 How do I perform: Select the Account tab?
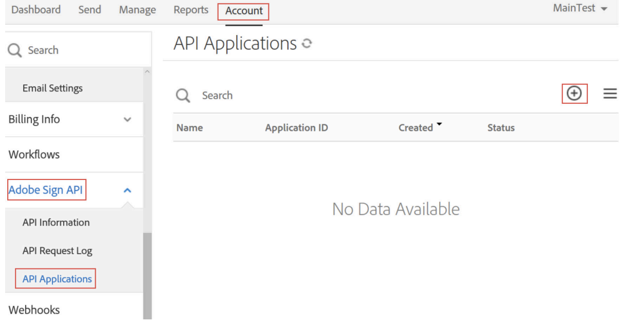(x=244, y=11)
